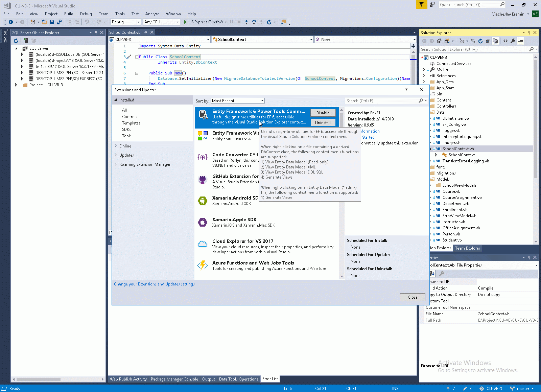Image resolution: width=541 pixels, height=392 pixels.
Task: Open the SchoolContext class navigation dropdown
Action: 262,40
